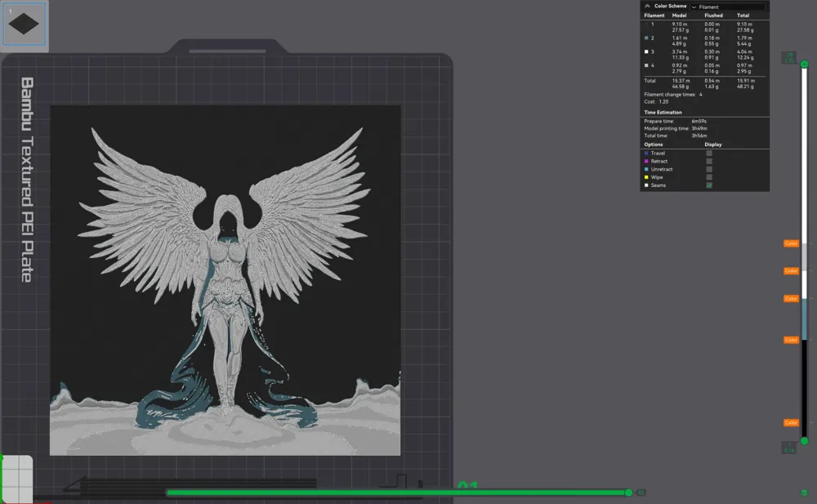Click the Wipe option label
The height and width of the screenshot is (504, 817).
[657, 177]
